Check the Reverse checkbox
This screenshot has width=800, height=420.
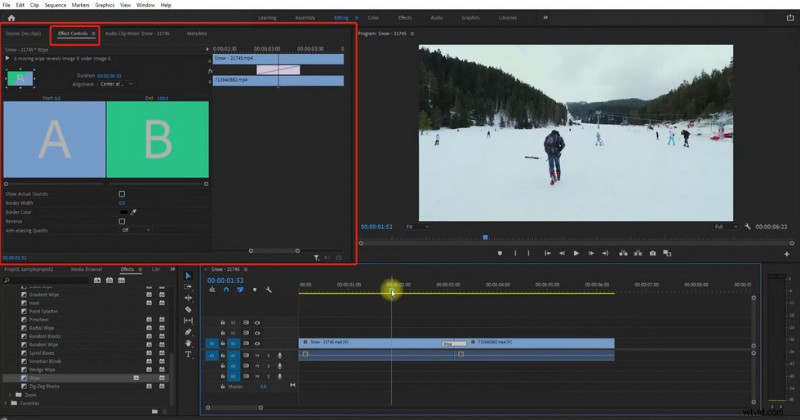121,221
